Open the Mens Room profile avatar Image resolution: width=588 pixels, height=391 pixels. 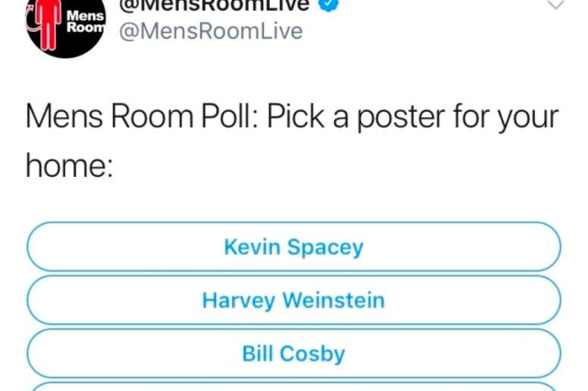coord(66,25)
